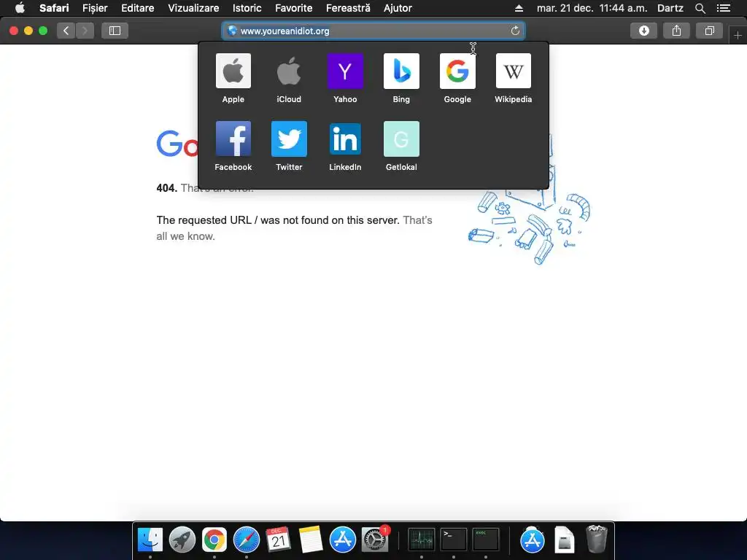Open Notification Center list icon
Image resolution: width=747 pixels, height=560 pixels.
[724, 8]
